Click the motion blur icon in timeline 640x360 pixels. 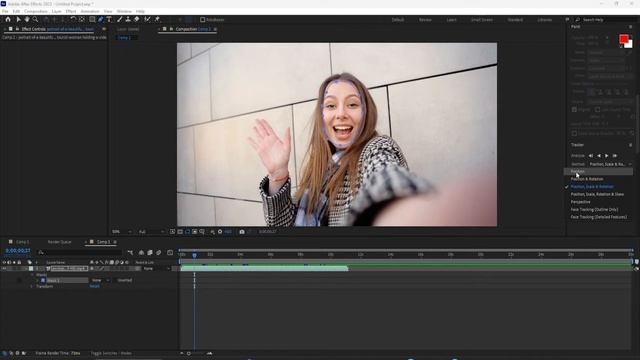click(159, 253)
